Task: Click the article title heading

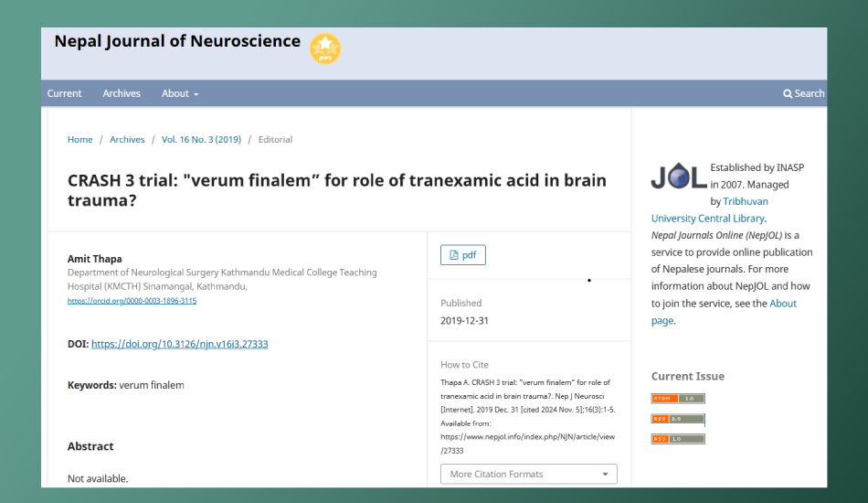Action: 336,190
